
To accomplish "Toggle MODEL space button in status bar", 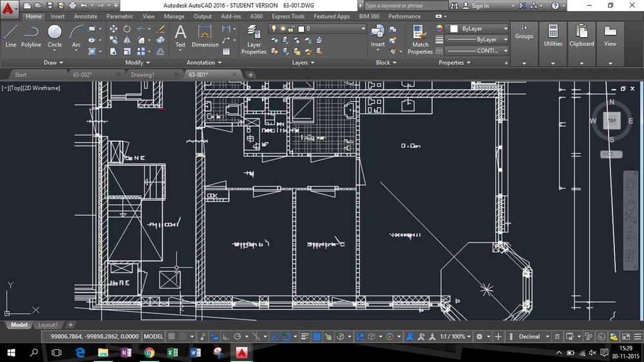I will [x=153, y=336].
